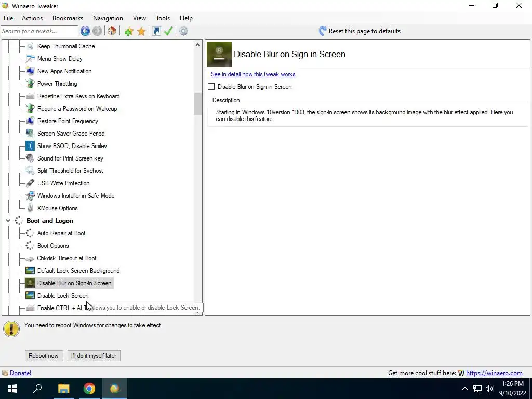Click the Require a Password on Wakeup icon
The height and width of the screenshot is (399, 532).
pos(30,109)
